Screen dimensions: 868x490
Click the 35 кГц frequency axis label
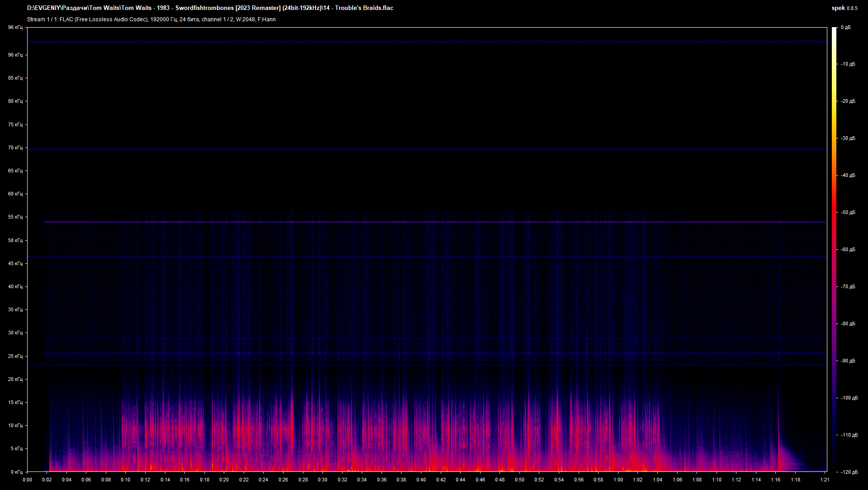[x=15, y=309]
